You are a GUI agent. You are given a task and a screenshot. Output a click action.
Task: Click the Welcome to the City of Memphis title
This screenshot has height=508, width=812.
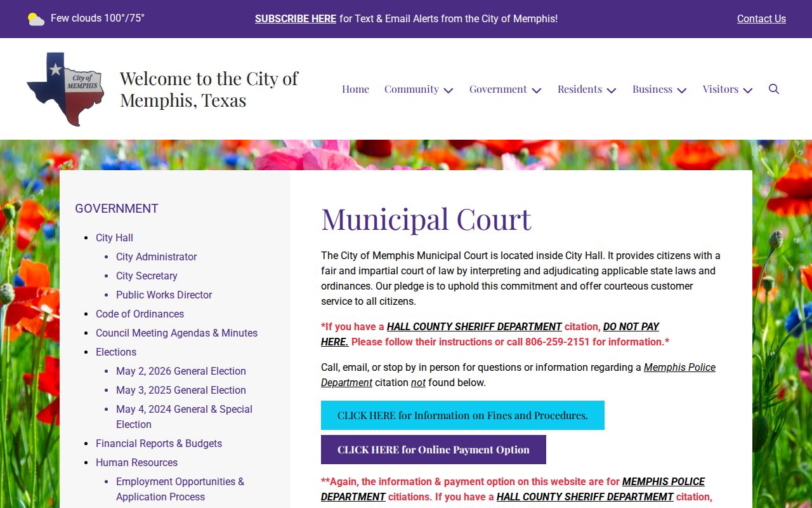tap(209, 89)
